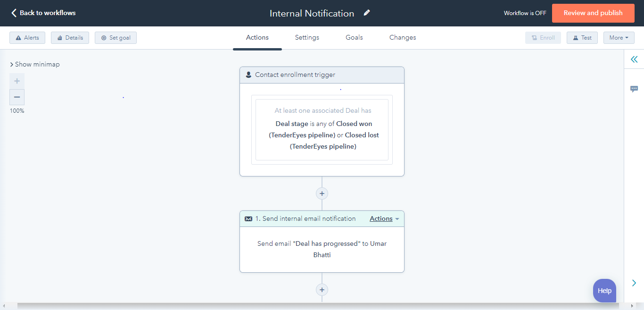Zoom out using the minus icon

pos(17,97)
